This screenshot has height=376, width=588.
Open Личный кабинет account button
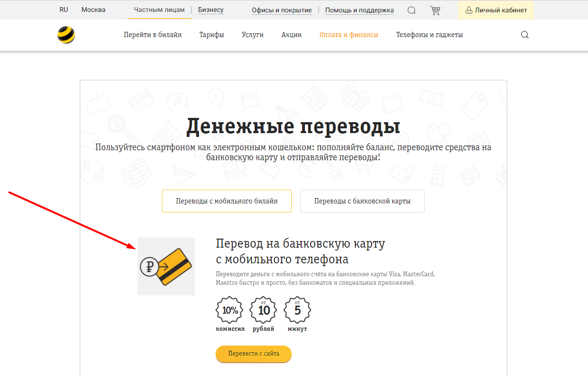(495, 10)
